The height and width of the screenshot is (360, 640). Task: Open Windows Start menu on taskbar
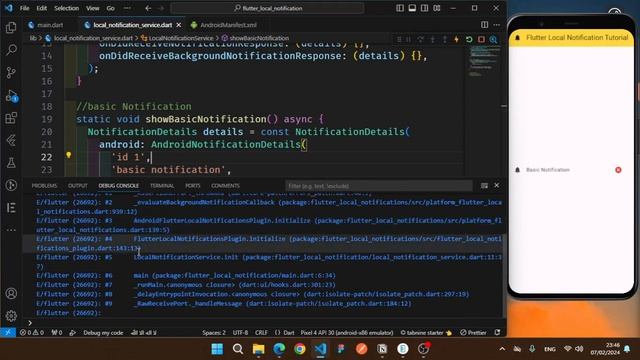click(217, 349)
